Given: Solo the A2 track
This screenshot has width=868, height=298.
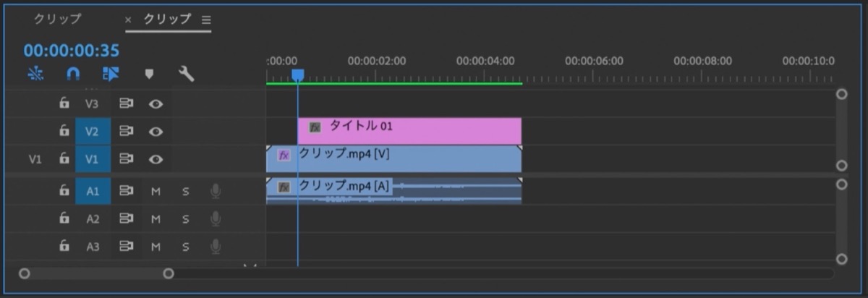Looking at the screenshot, I should (x=185, y=218).
